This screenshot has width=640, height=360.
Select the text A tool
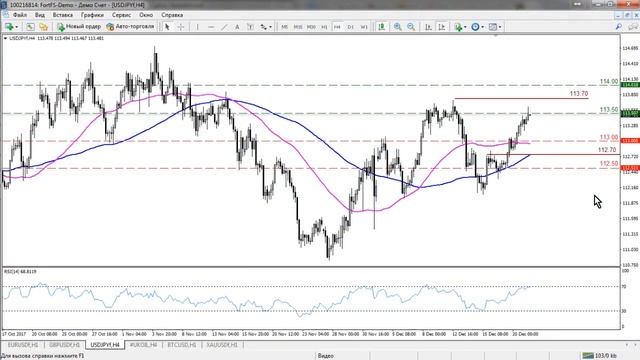(x=237, y=27)
